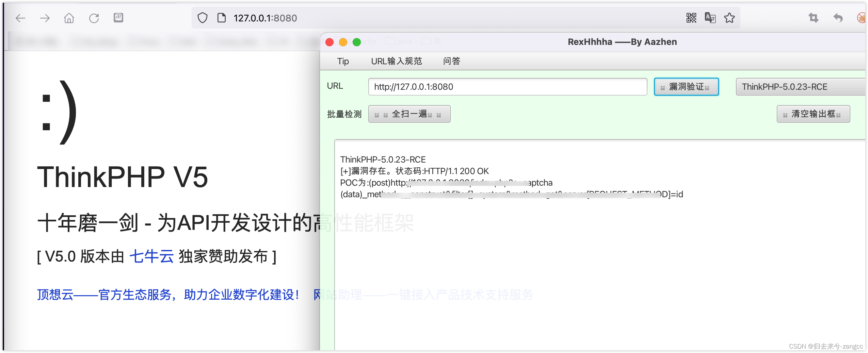The width and height of the screenshot is (868, 353).
Task: Open the 顶想云 官方生态服务 link
Action: point(168,295)
